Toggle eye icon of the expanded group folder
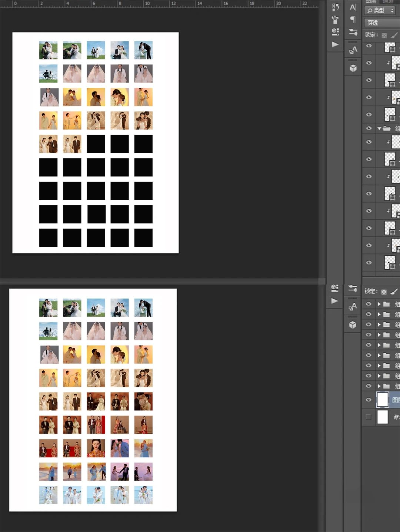The image size is (400, 532). 369,128
